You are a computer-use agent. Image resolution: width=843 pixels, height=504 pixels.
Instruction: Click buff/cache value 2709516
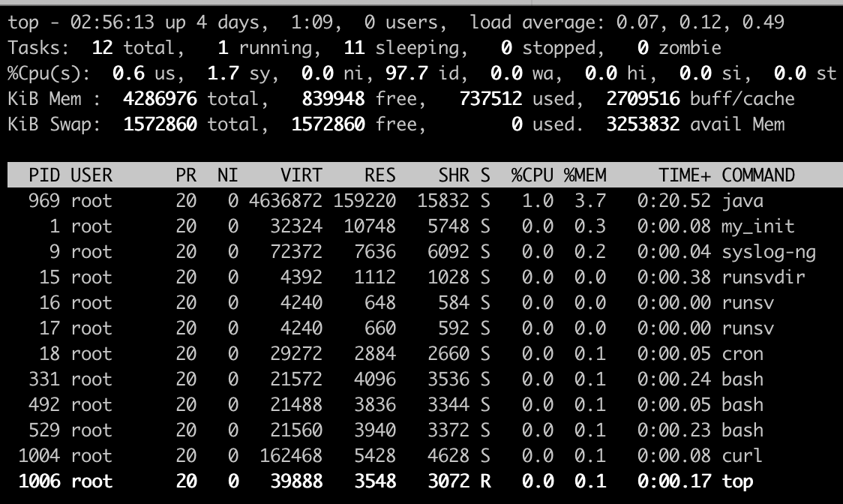643,99
